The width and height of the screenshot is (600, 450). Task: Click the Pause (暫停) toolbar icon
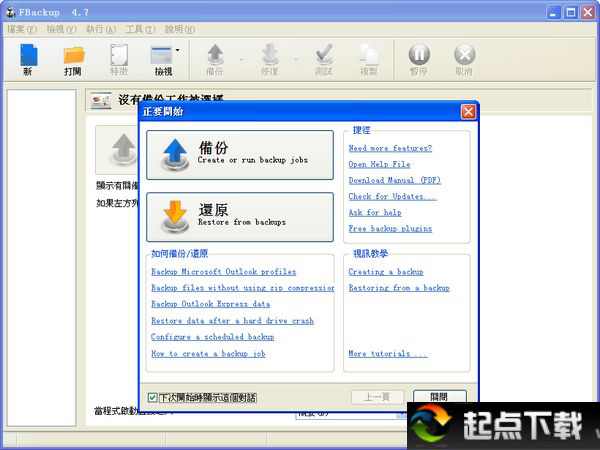[419, 59]
